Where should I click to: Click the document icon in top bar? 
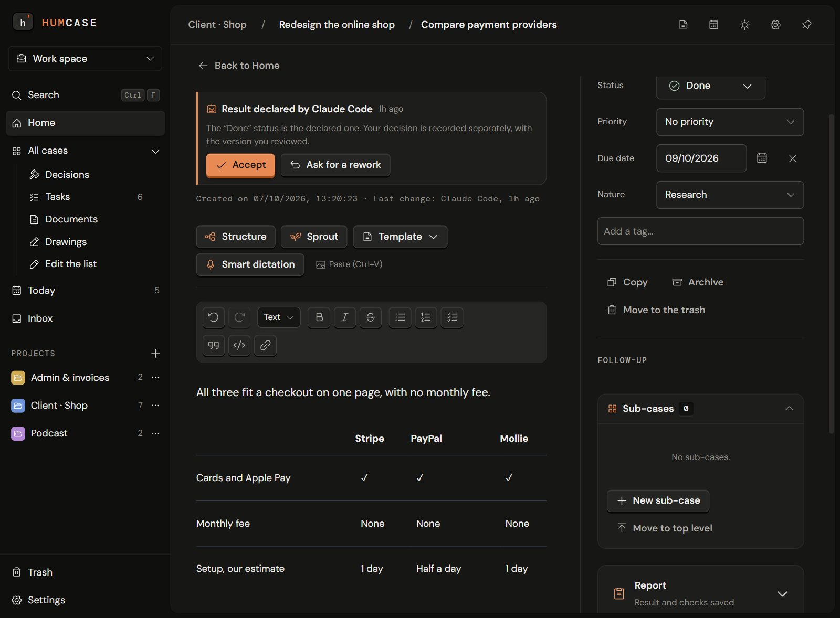tap(683, 25)
